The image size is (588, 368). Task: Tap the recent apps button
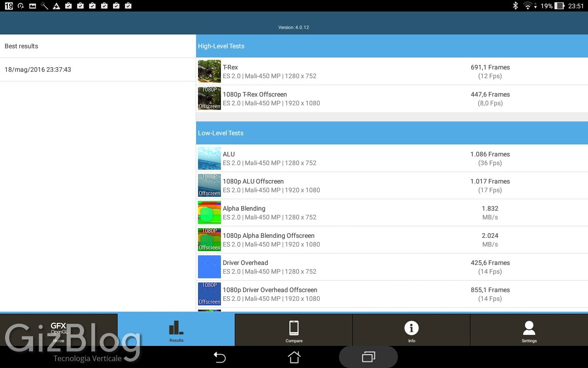tap(368, 357)
